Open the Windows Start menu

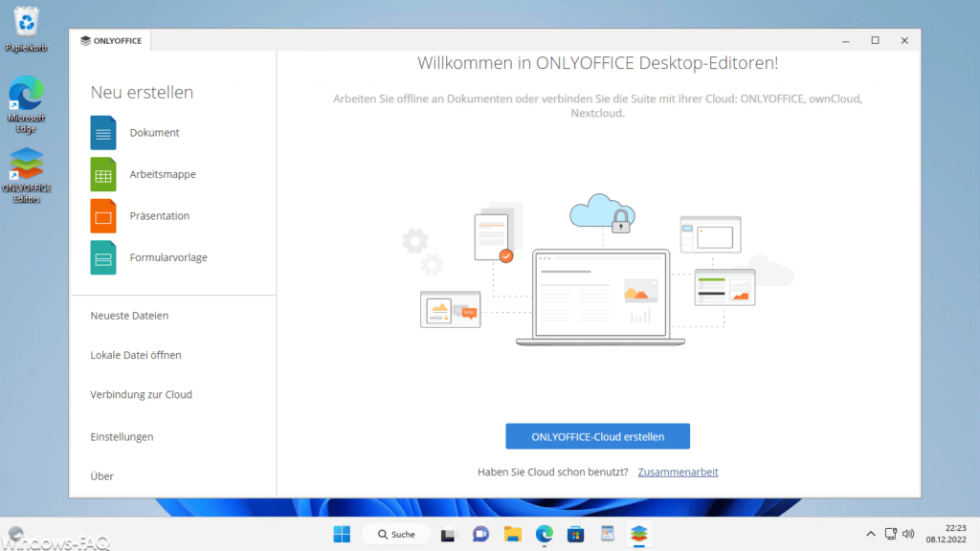[x=342, y=534]
